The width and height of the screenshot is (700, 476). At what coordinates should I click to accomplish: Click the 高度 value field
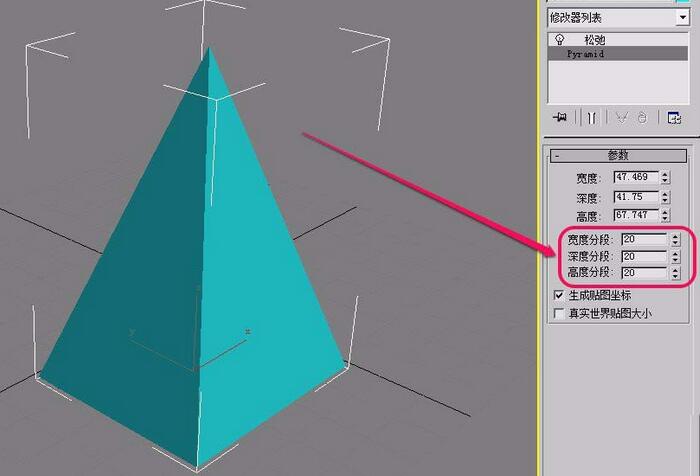click(637, 215)
